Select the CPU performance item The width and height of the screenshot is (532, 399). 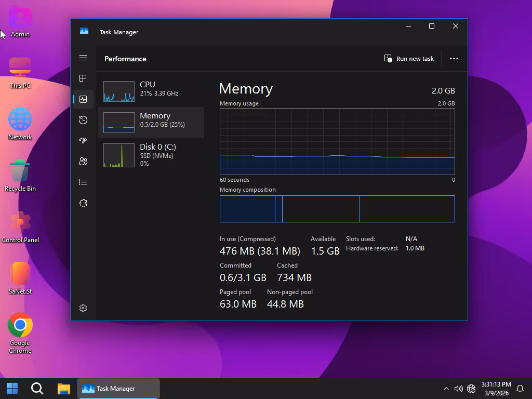tap(151, 91)
